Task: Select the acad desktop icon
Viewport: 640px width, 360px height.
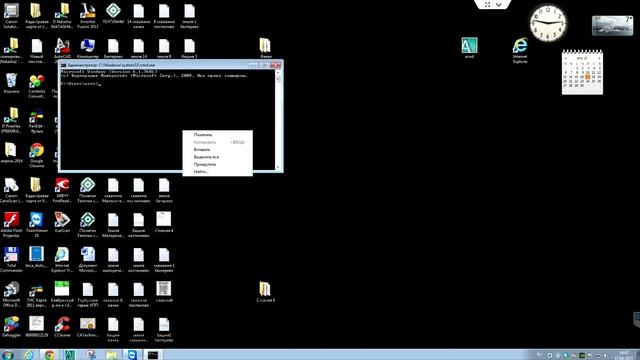Action: tap(469, 48)
